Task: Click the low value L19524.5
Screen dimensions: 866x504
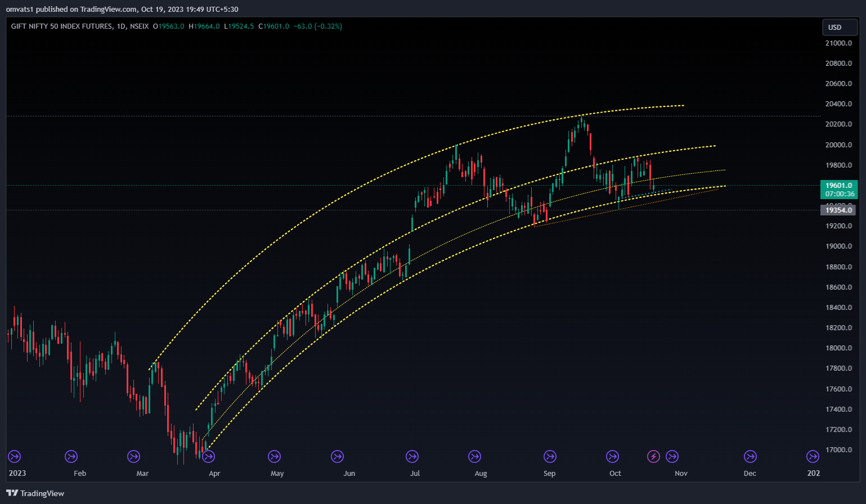Action: [239, 26]
